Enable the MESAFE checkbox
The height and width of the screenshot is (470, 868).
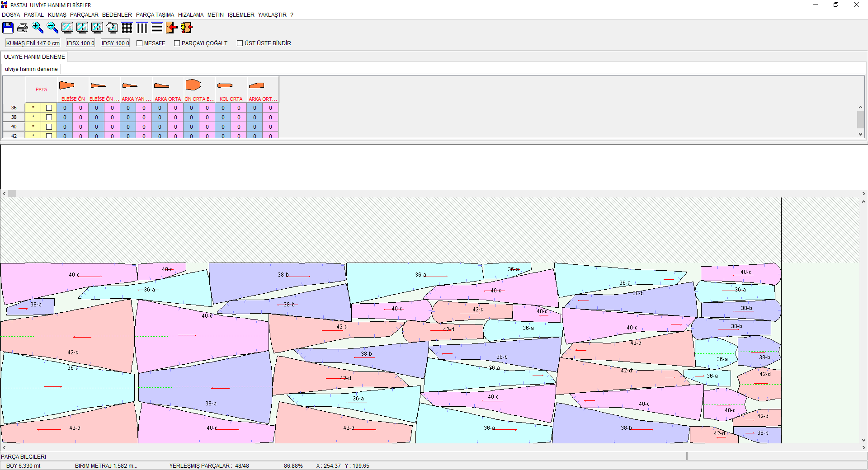(140, 43)
